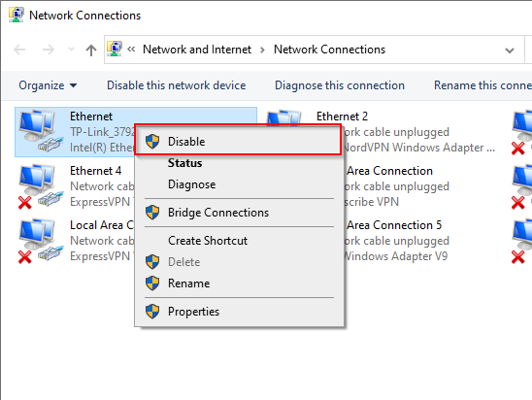Click the Network Connections title bar icon
The width and height of the screenshot is (532, 400).
(16, 15)
